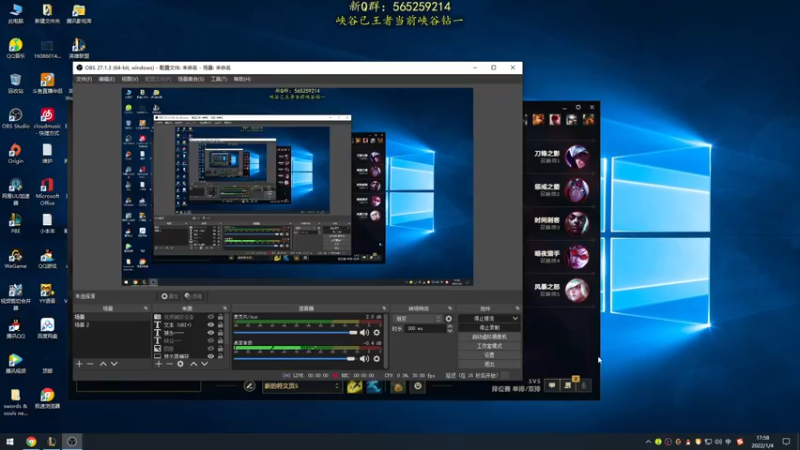Lock the 文本 (GDI+) source
The height and width of the screenshot is (450, 800).
(220, 324)
